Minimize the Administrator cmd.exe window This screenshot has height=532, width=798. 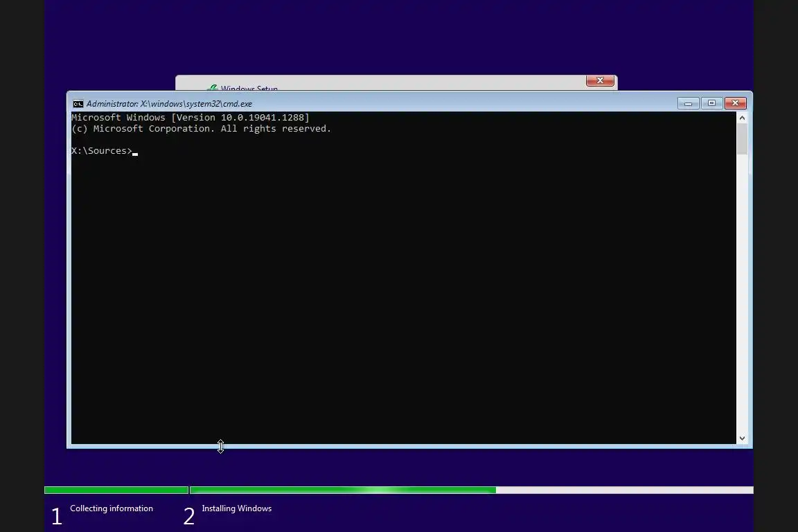[x=688, y=103]
